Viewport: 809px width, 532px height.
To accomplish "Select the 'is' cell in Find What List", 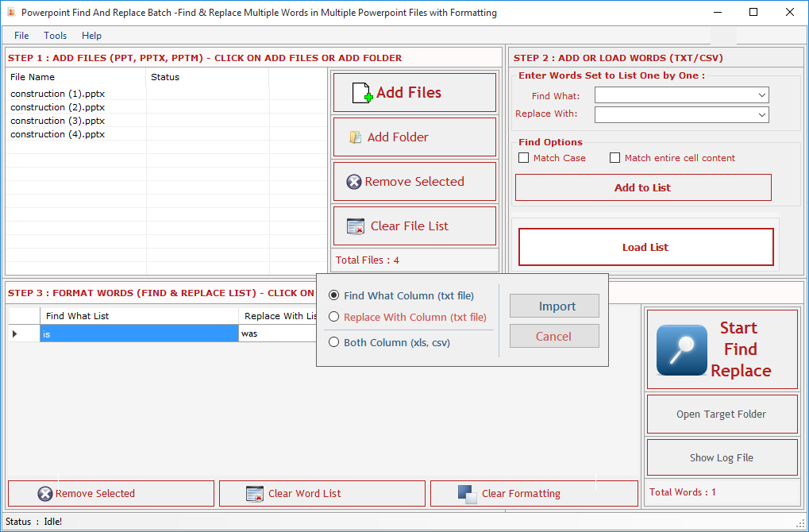I will pos(139,333).
